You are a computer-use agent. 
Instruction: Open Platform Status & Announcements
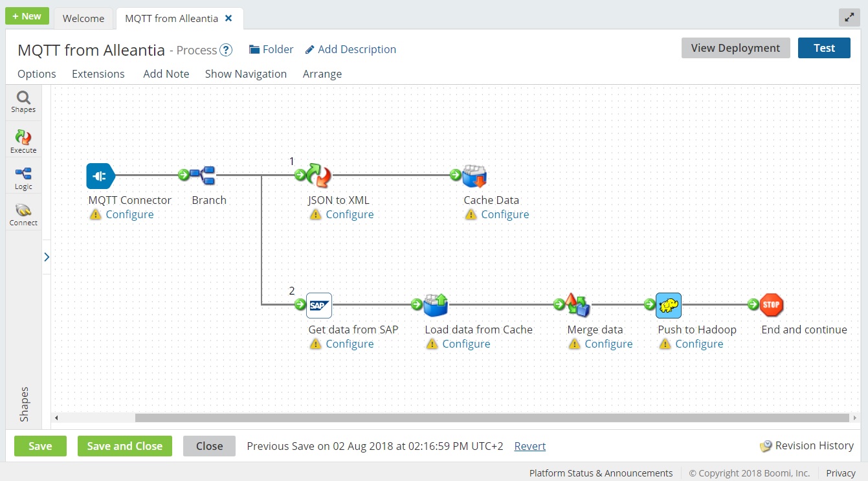point(601,473)
